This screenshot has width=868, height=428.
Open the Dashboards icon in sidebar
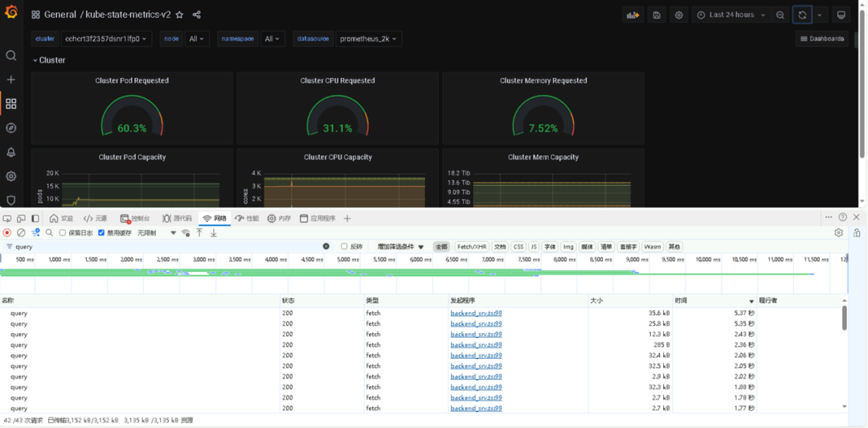11,104
